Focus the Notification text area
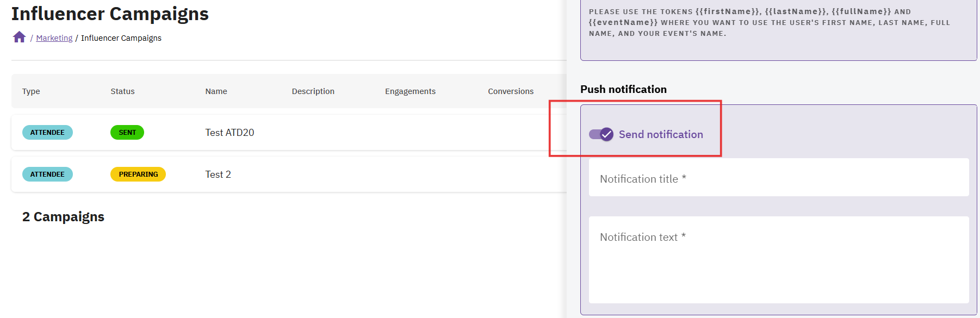This screenshot has height=318, width=980. 778,259
